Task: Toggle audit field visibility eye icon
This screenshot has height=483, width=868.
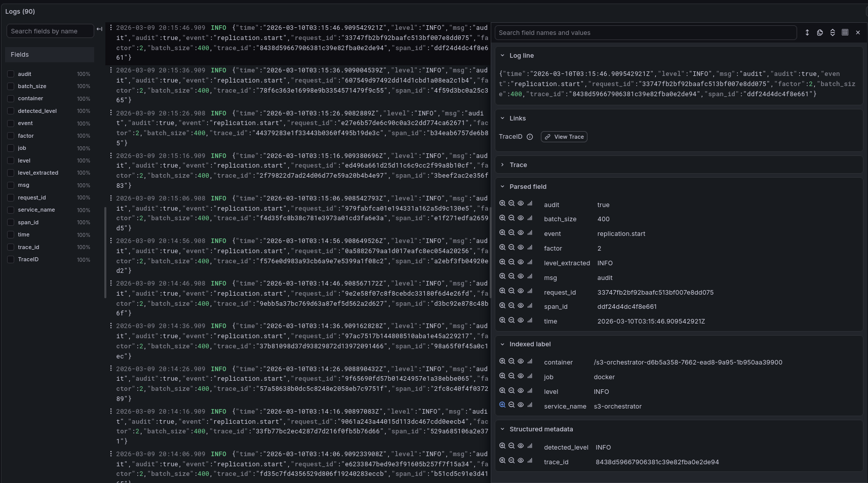Action: [521, 203]
